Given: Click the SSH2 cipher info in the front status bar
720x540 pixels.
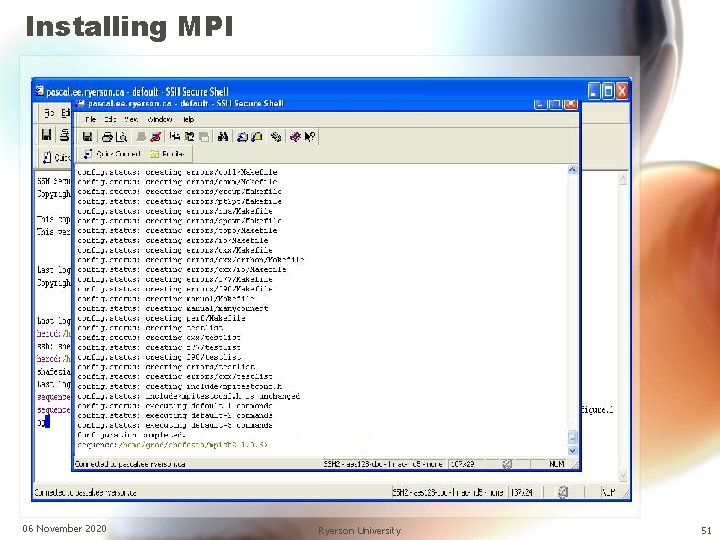Looking at the screenshot, I should (383, 464).
